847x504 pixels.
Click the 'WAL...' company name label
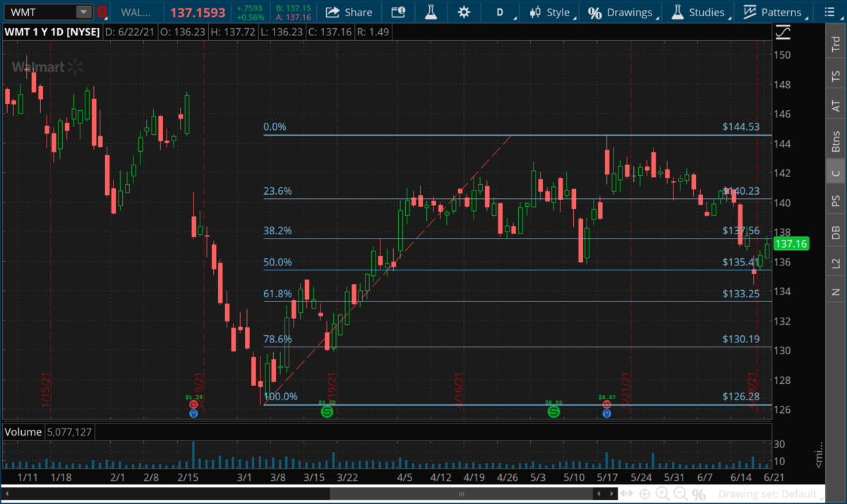click(134, 13)
